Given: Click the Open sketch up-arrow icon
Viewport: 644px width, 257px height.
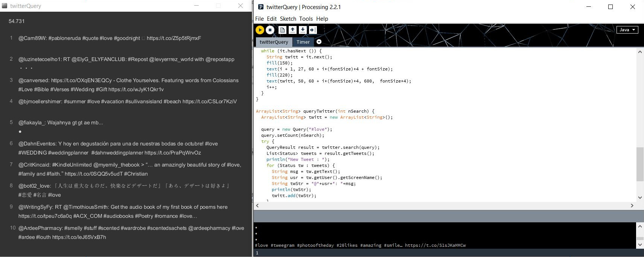Looking at the screenshot, I should [x=292, y=30].
